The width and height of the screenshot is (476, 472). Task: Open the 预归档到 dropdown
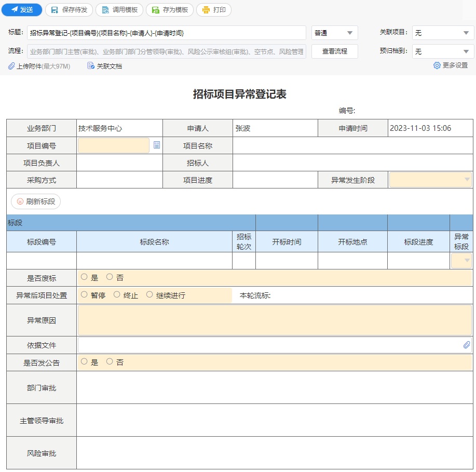[443, 51]
